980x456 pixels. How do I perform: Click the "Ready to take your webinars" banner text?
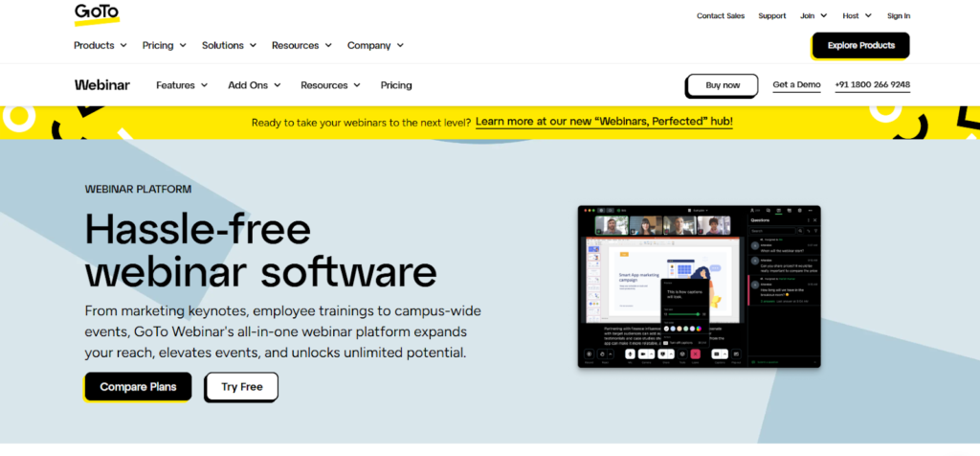coord(361,122)
